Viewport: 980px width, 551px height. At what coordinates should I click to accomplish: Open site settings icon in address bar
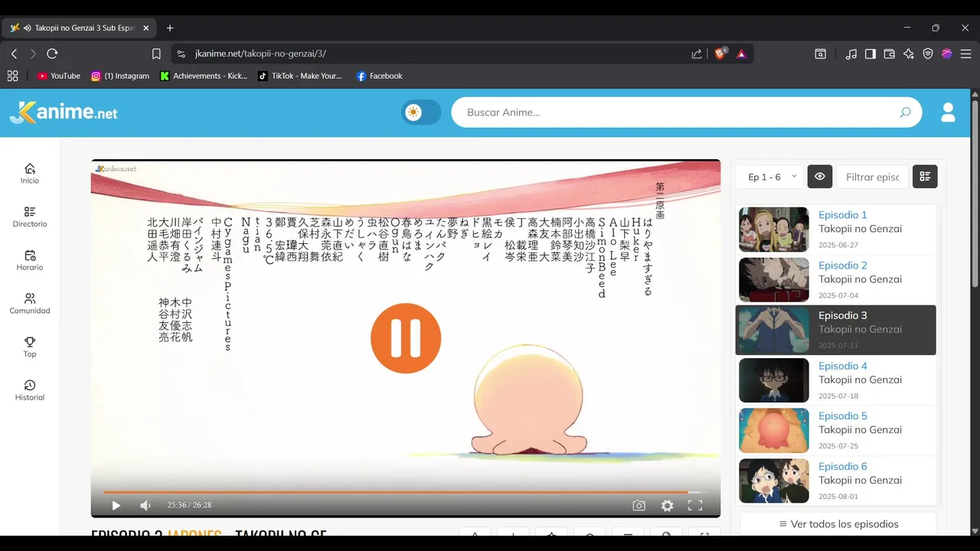(x=181, y=54)
